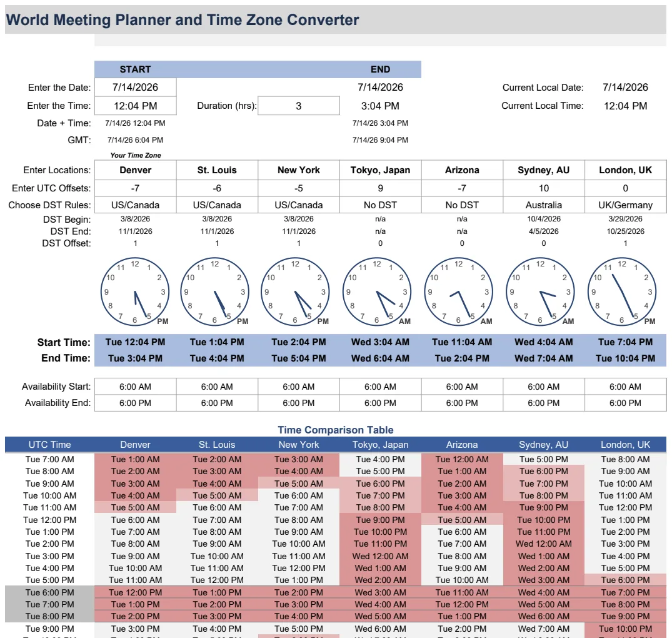Click the END header cell

coord(380,69)
